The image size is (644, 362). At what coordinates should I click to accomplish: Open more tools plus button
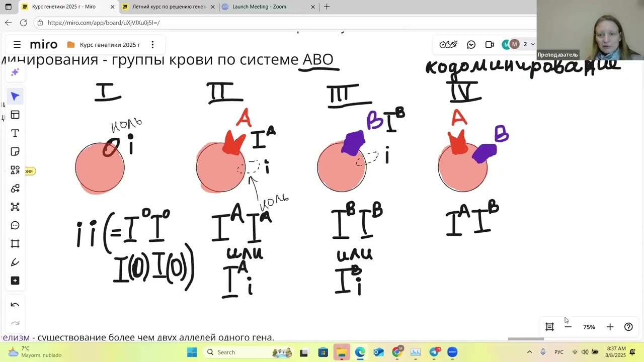pos(15,281)
